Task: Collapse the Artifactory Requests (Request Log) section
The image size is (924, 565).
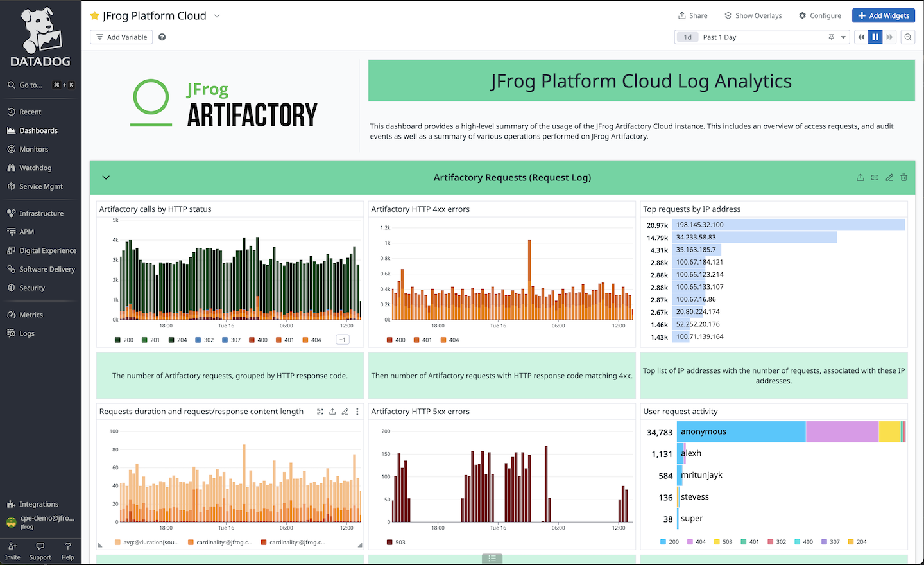Action: click(x=106, y=177)
